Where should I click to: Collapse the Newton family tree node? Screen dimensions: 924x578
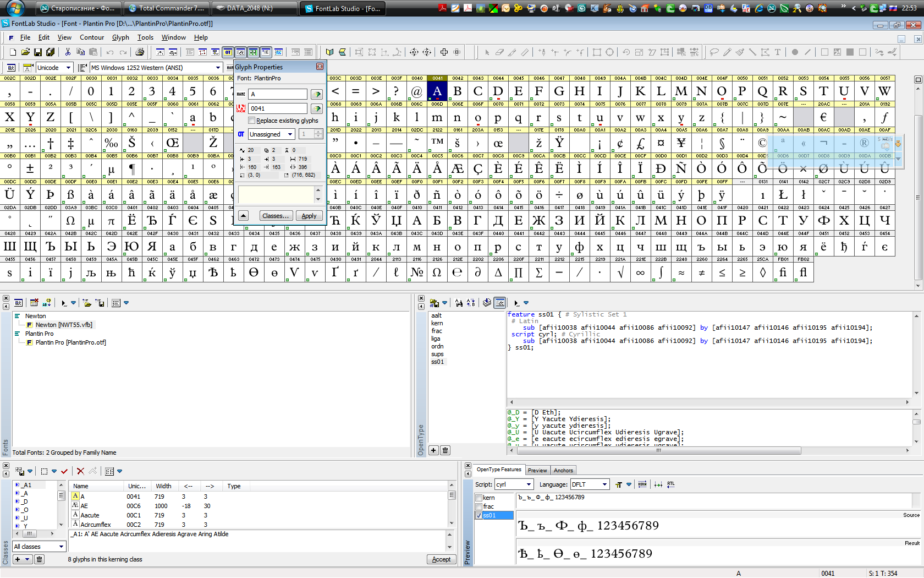click(x=17, y=316)
